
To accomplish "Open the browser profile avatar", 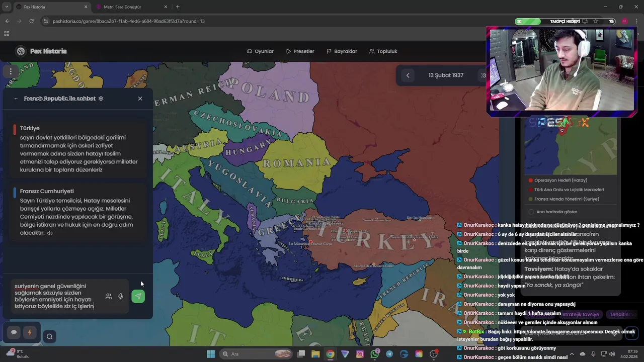I will click(624, 21).
